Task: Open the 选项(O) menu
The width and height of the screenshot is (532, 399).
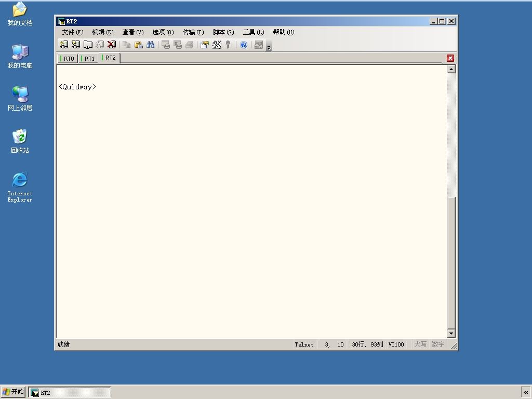Action: [x=163, y=32]
